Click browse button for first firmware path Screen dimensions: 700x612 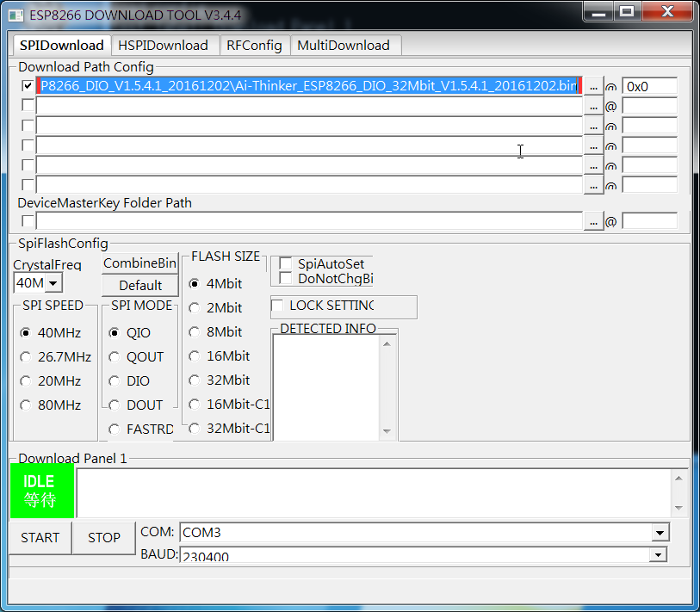tap(593, 86)
